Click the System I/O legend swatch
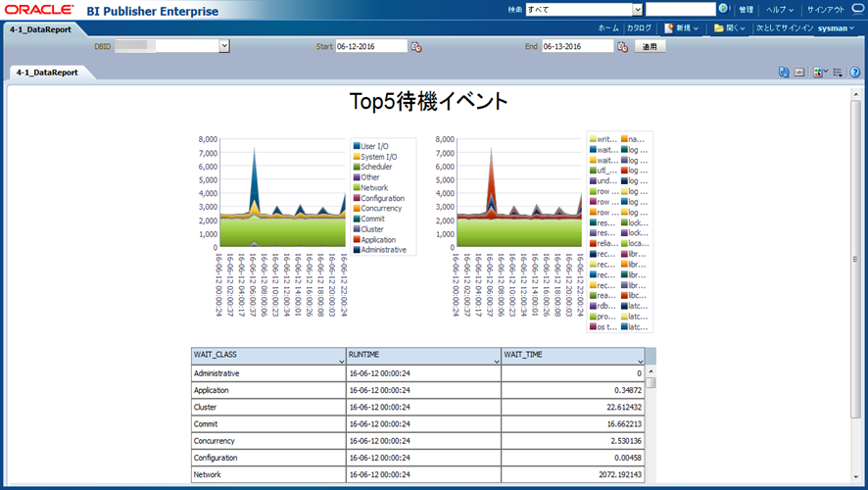Viewport: 868px width, 490px height. [x=357, y=157]
